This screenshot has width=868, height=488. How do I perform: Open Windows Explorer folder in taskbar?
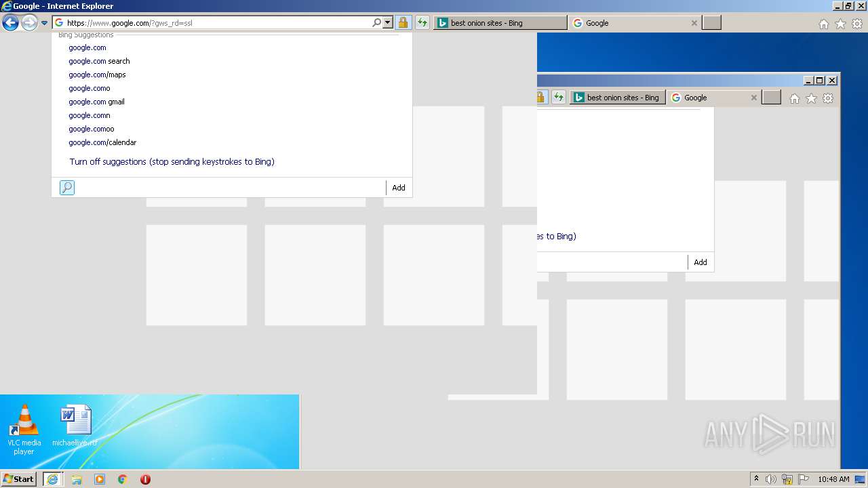(77, 479)
